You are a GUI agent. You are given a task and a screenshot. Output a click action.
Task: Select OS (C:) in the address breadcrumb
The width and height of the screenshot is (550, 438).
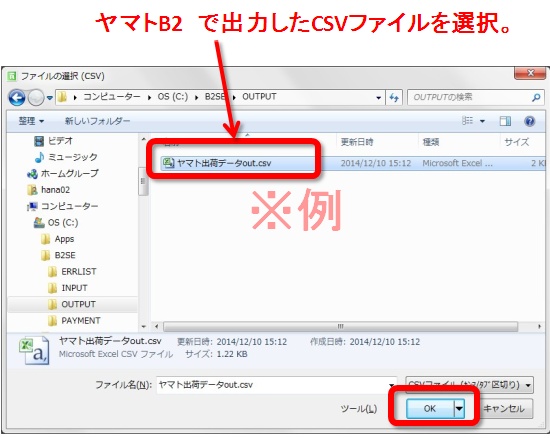click(x=173, y=97)
